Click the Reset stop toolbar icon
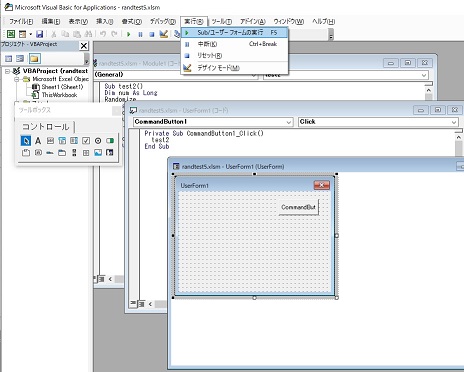The height and width of the screenshot is (372, 464). click(x=152, y=34)
